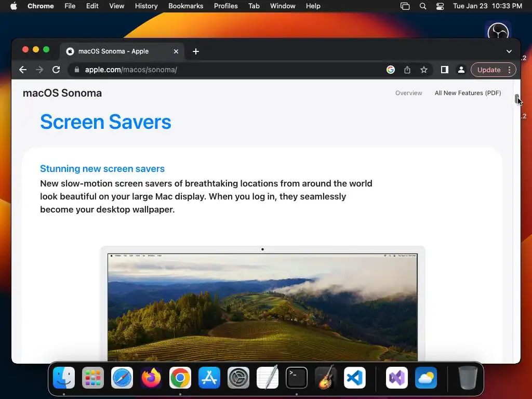Open Chrome three-dot menu
The image size is (532, 399).
509,70
